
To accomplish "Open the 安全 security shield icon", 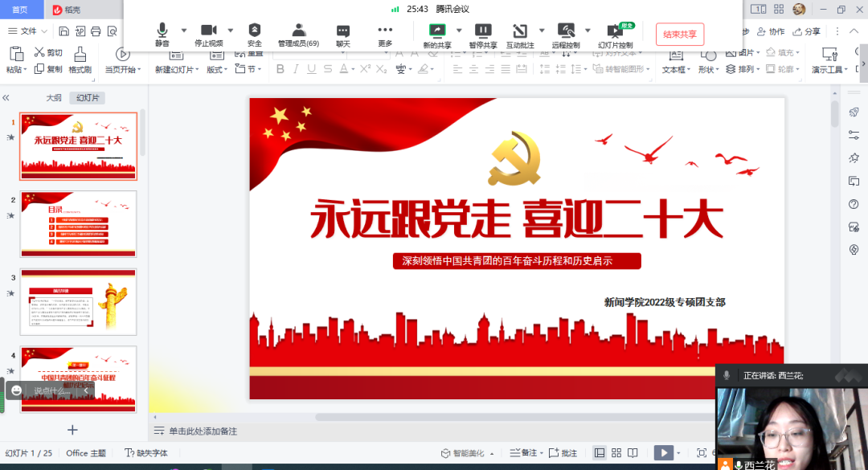I will coord(254,35).
